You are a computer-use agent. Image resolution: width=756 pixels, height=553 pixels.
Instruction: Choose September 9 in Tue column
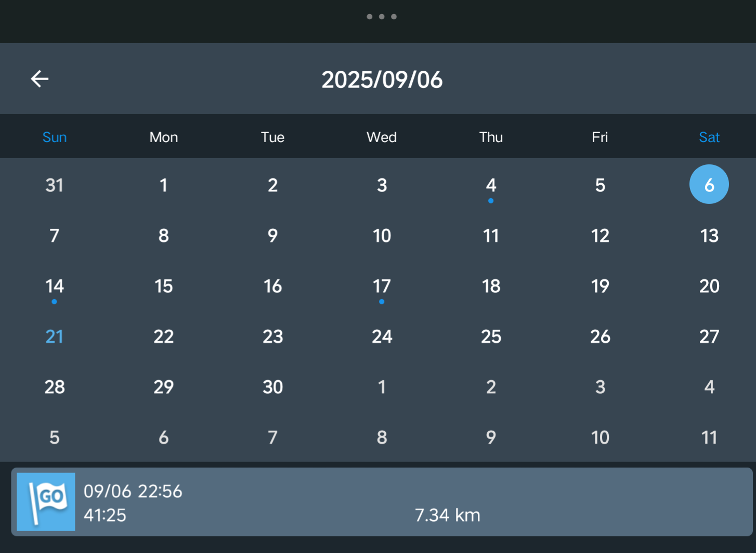272,236
